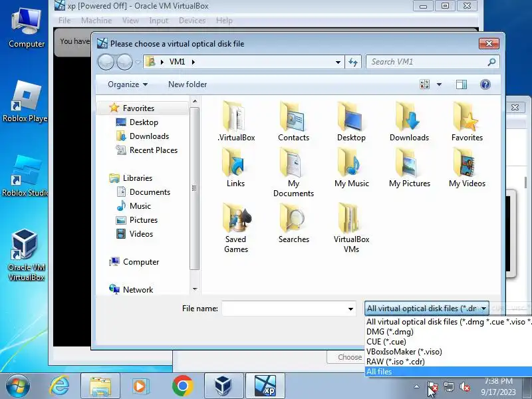Expand the Organize dropdown

click(128, 84)
